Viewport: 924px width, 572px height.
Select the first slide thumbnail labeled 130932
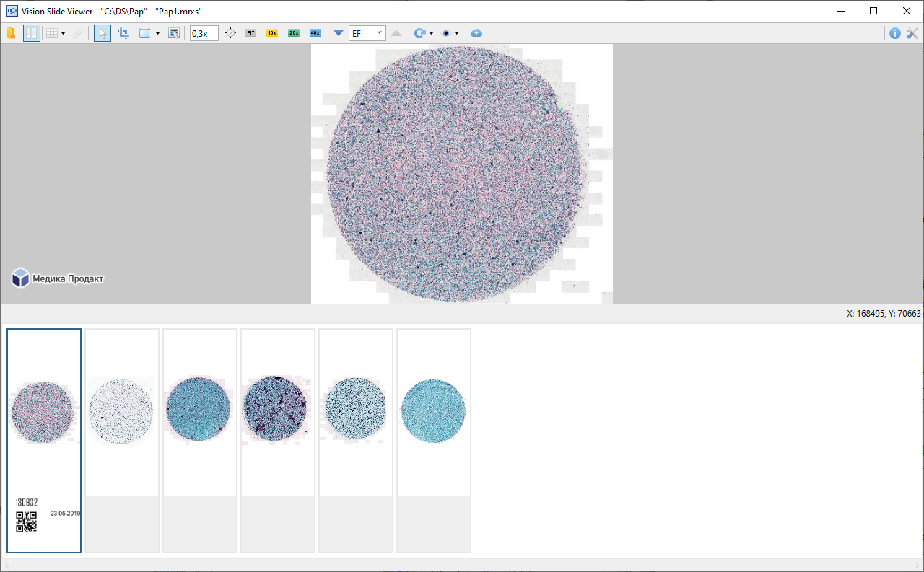(x=44, y=441)
